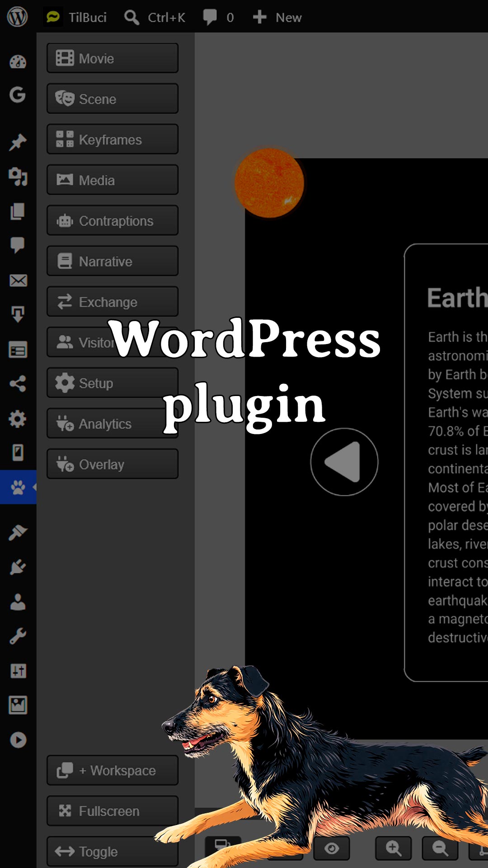Open Appearance via the paintbrush icon
This screenshot has width=488, height=868.
pyautogui.click(x=18, y=533)
